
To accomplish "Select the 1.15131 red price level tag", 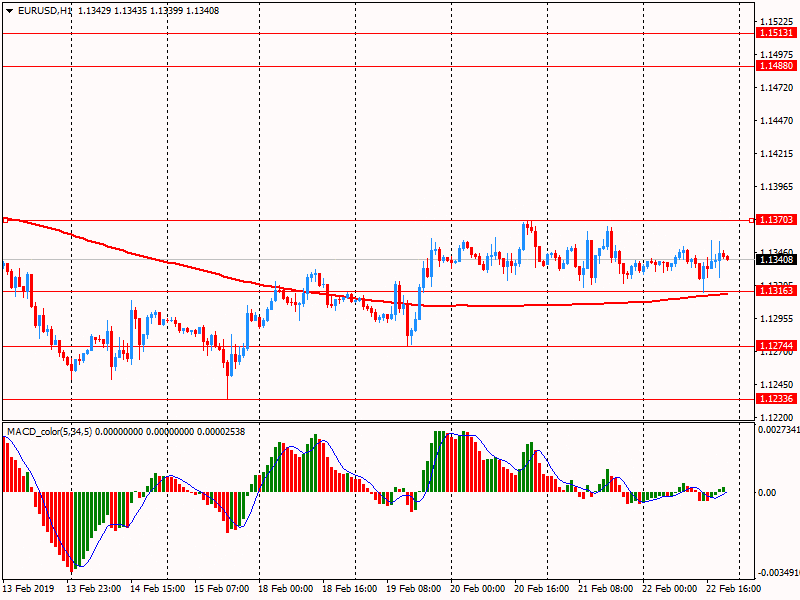I will (x=776, y=33).
